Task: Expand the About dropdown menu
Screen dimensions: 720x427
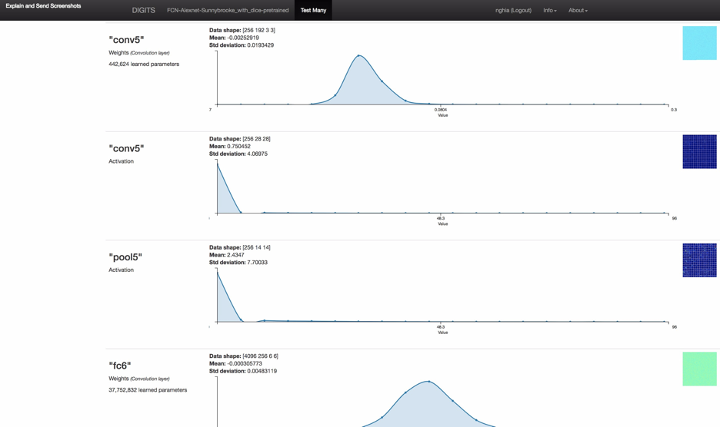Action: tap(578, 10)
